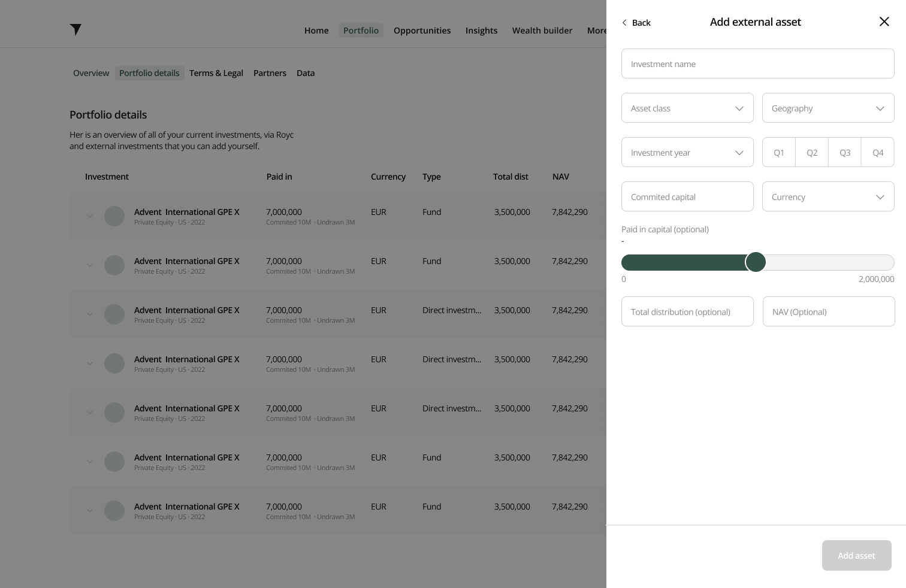The height and width of the screenshot is (588, 906).
Task: Click the Commited capital field
Action: point(687,196)
